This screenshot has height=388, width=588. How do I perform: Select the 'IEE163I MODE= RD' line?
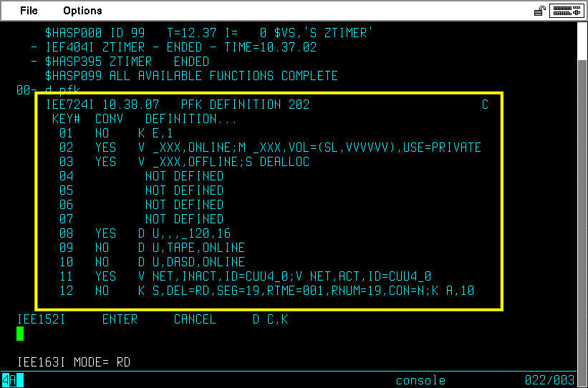(x=74, y=362)
